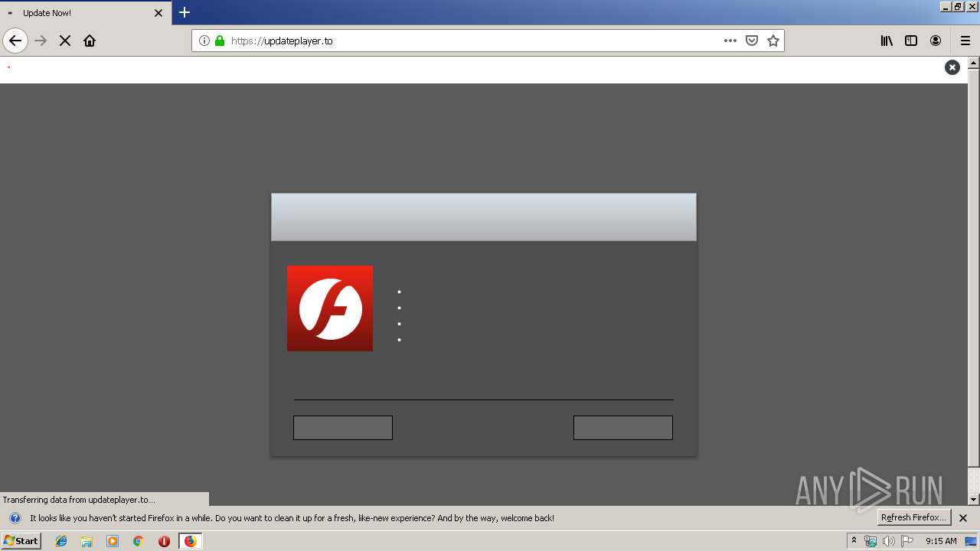Click the notification bar question mark icon
Image resolution: width=980 pixels, height=551 pixels.
coord(15,517)
